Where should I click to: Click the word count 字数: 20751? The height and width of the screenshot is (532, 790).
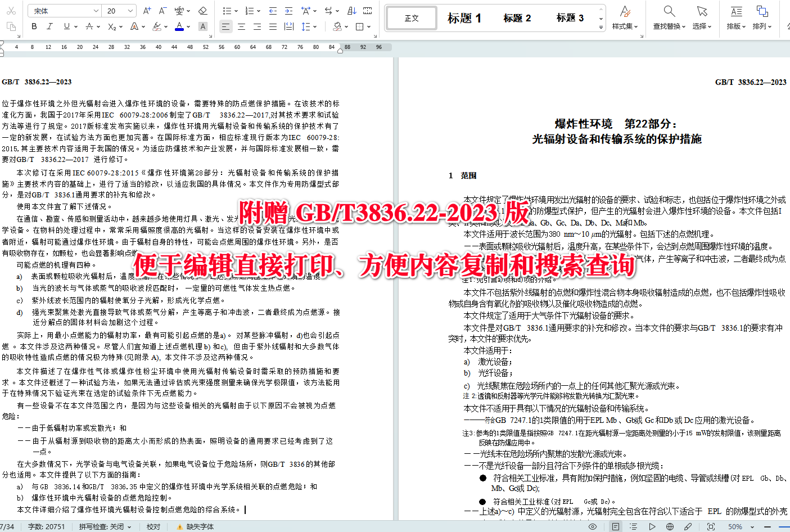(x=47, y=527)
